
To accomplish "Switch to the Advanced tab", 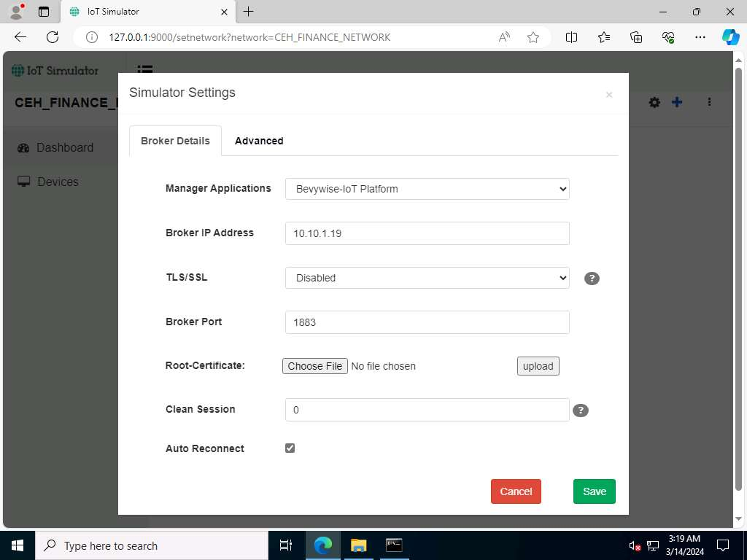I will pos(259,141).
